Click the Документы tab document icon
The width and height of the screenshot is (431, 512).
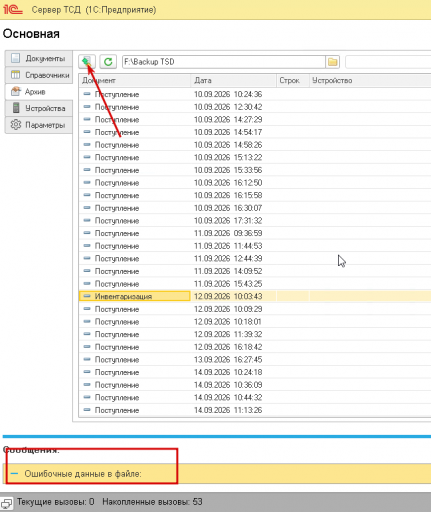[x=16, y=58]
